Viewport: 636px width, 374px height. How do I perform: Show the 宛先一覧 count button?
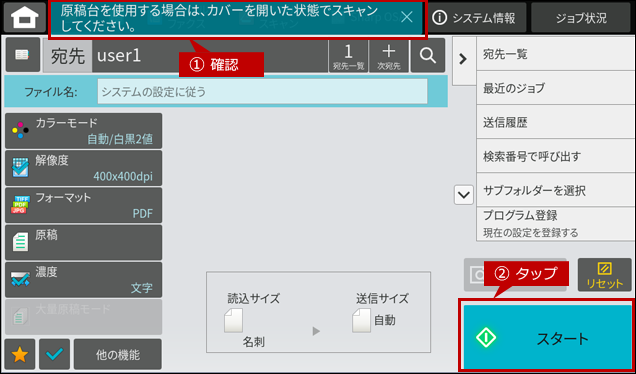[348, 56]
